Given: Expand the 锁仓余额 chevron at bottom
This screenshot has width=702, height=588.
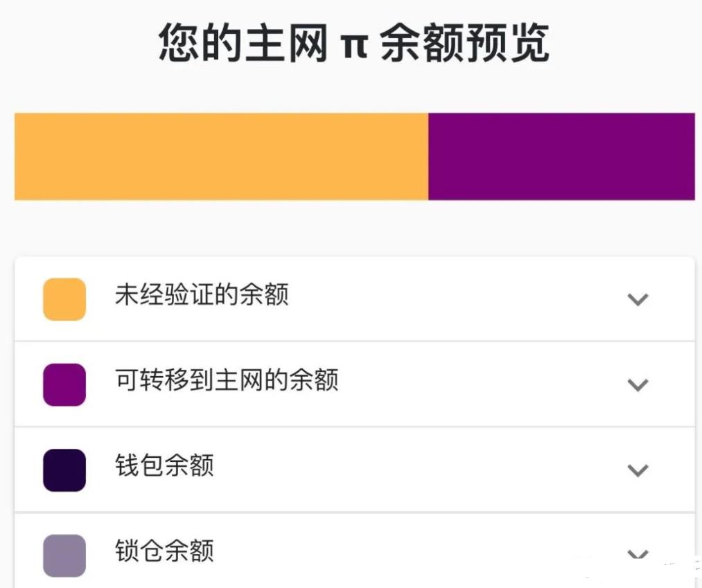Looking at the screenshot, I should tap(638, 555).
